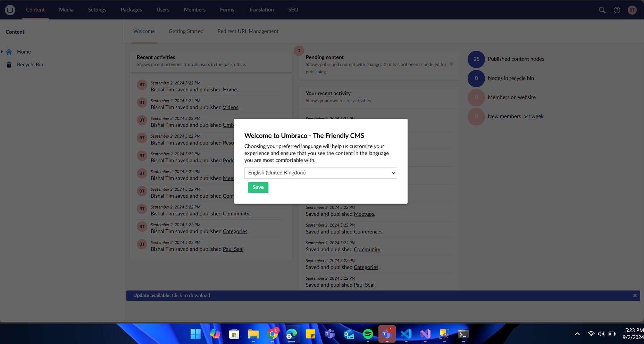Screen dimensions: 644x344
Task: Open the language selection dropdown
Action: click(x=321, y=173)
